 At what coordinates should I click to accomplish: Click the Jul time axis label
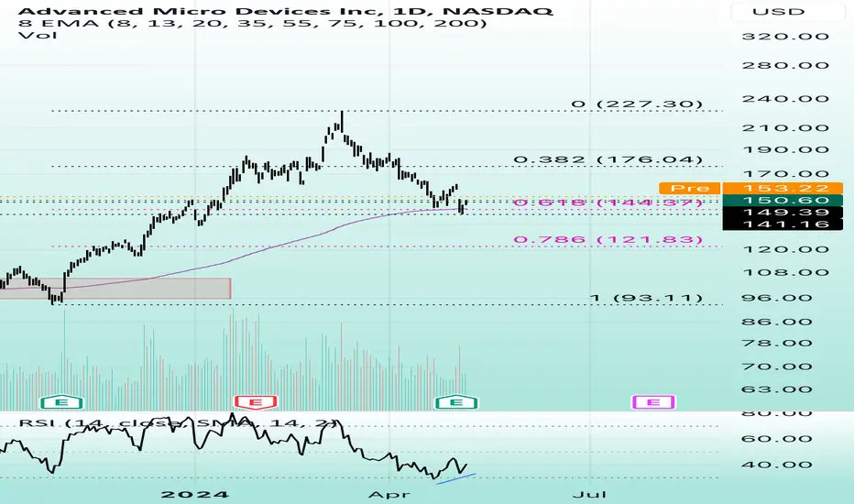point(590,495)
